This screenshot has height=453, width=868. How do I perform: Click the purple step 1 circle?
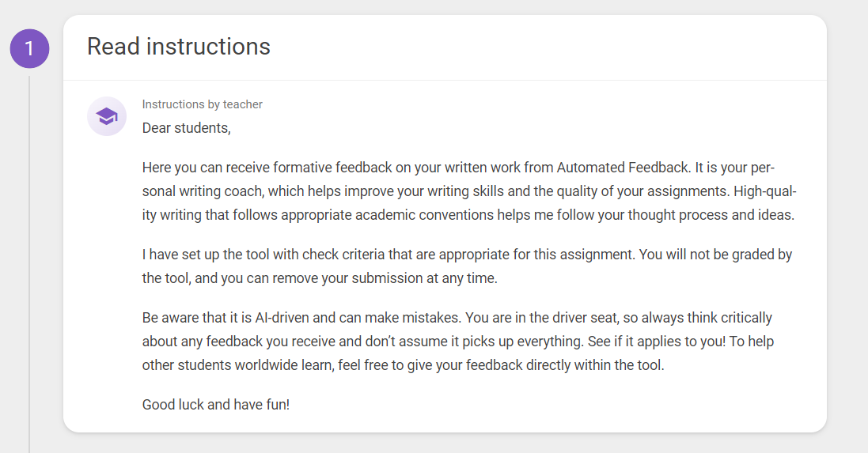[x=29, y=49]
